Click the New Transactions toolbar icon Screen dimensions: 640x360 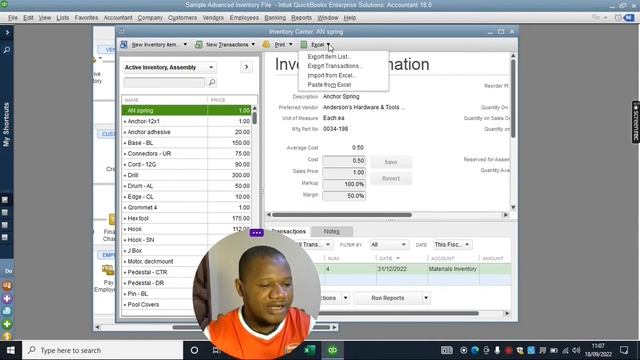[199, 44]
